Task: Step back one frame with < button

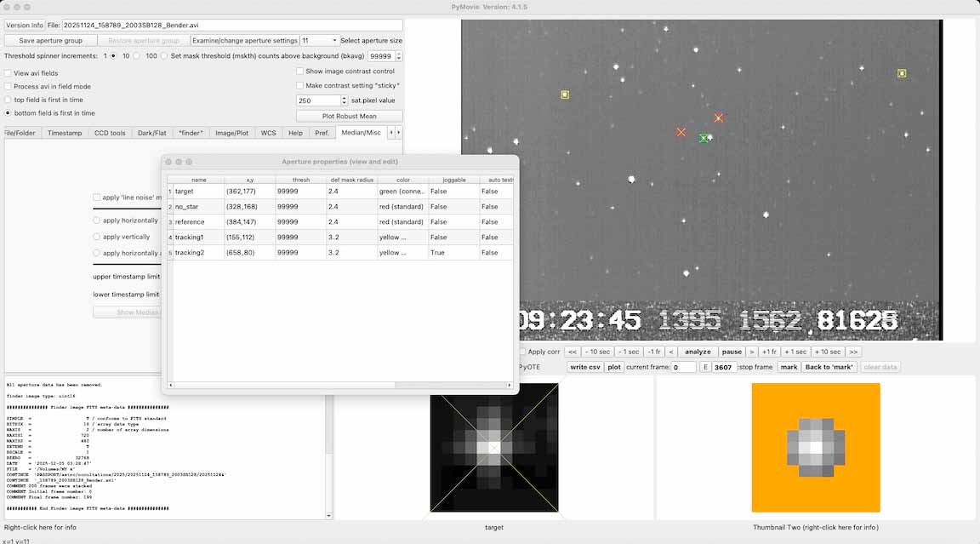Action: [x=670, y=352]
